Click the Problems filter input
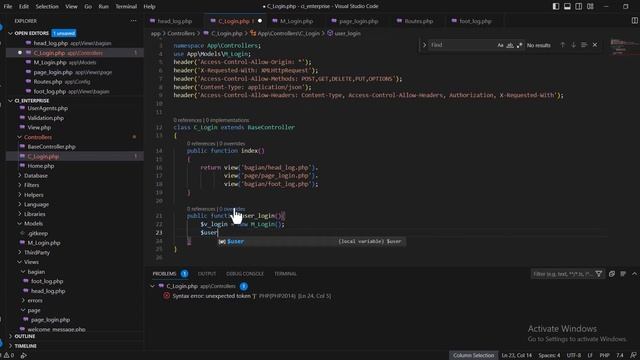Image resolution: width=640 pixels, height=360 pixels. [x=562, y=274]
